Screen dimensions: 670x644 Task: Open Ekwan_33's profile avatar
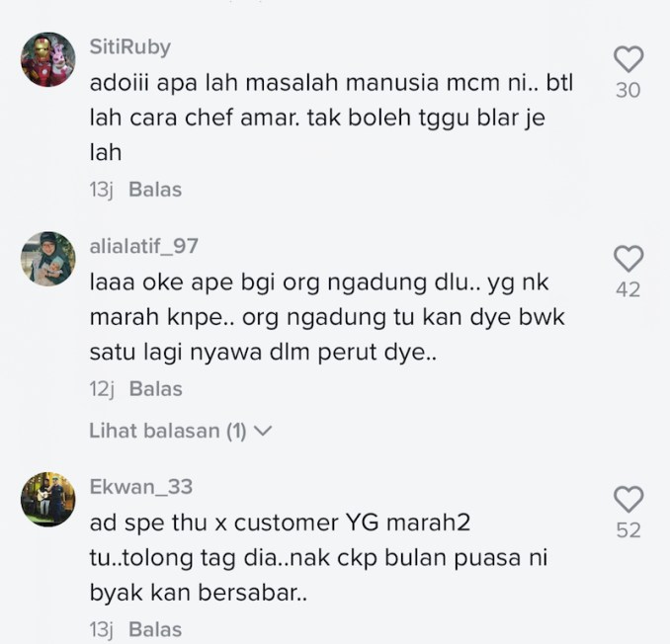[x=48, y=499]
